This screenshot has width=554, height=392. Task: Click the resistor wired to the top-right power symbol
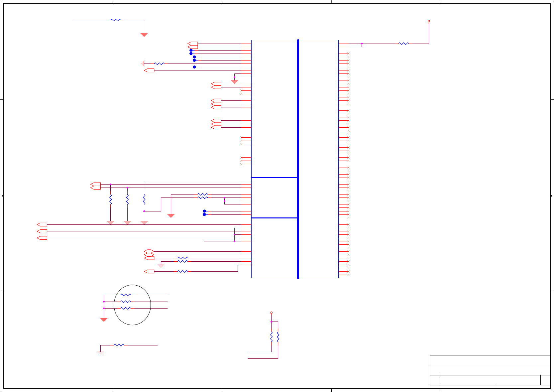(403, 44)
